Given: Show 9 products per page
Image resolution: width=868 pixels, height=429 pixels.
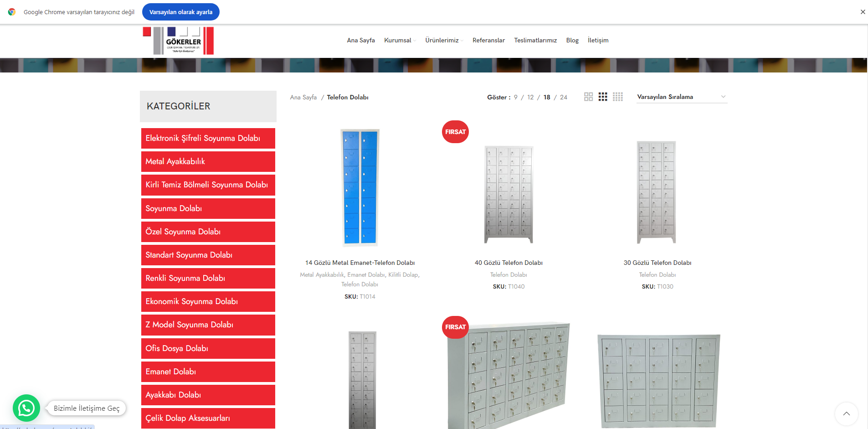Looking at the screenshot, I should point(516,97).
